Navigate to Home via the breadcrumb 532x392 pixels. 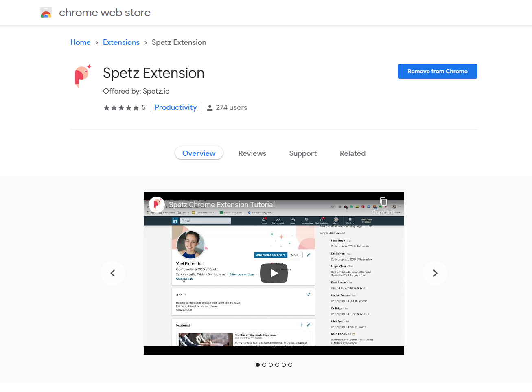click(x=80, y=42)
